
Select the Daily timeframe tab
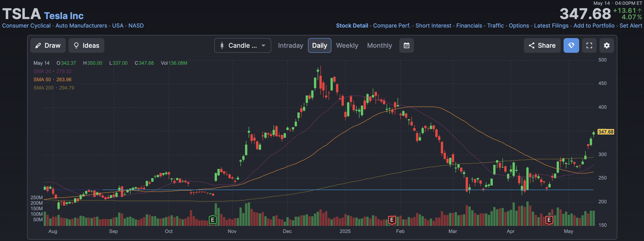[319, 45]
